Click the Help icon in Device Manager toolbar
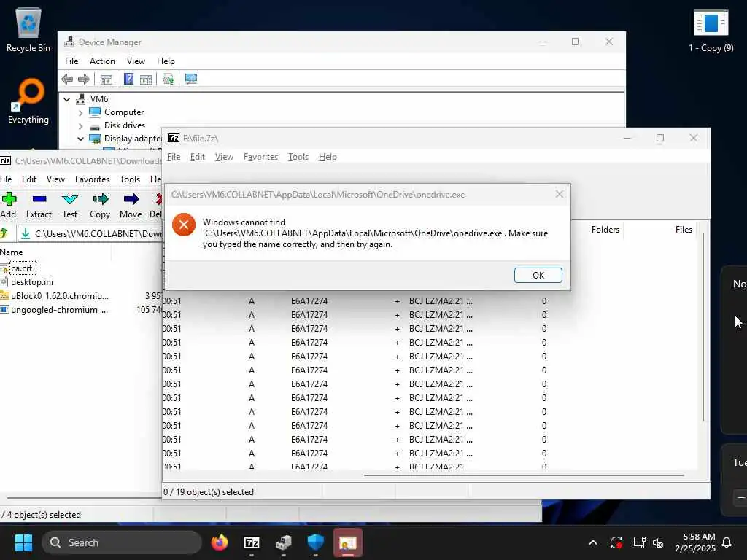The image size is (747, 560). click(128, 79)
